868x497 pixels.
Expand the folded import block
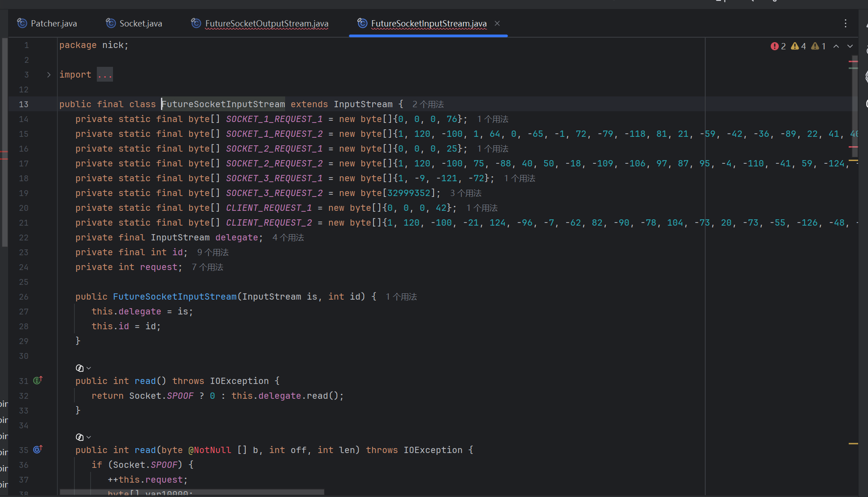click(49, 74)
